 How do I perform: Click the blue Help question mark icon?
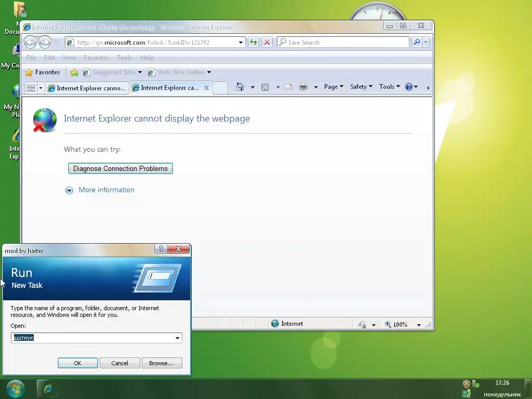click(x=409, y=87)
